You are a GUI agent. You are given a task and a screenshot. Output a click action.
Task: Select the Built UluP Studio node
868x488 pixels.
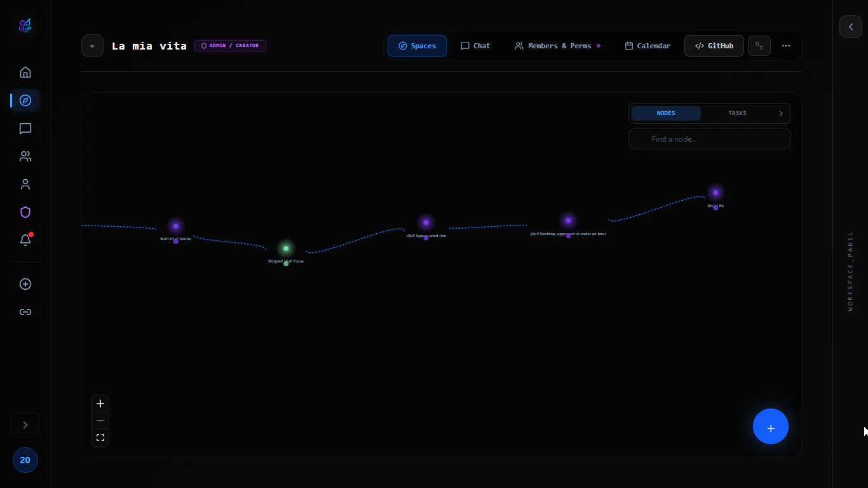[x=176, y=226]
